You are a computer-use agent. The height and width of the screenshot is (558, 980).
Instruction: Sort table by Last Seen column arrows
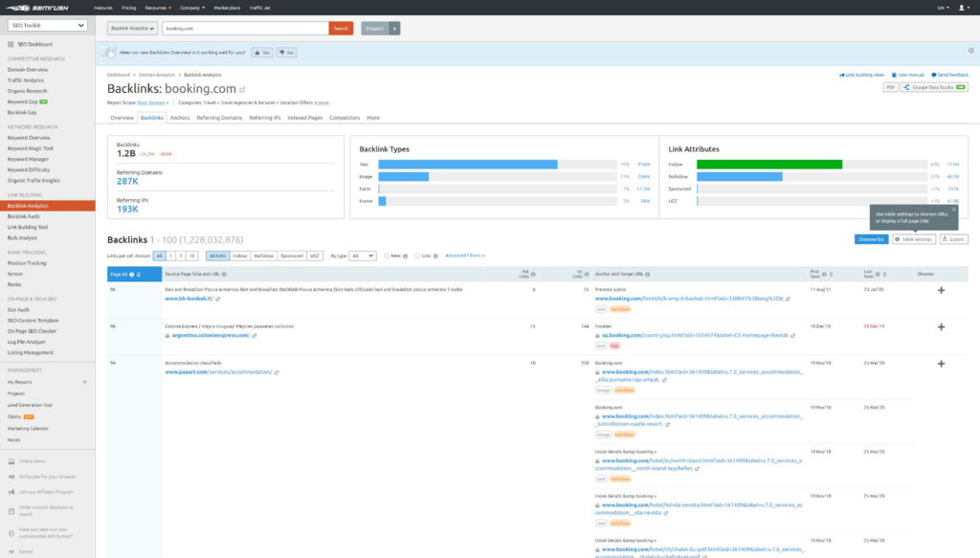[884, 275]
